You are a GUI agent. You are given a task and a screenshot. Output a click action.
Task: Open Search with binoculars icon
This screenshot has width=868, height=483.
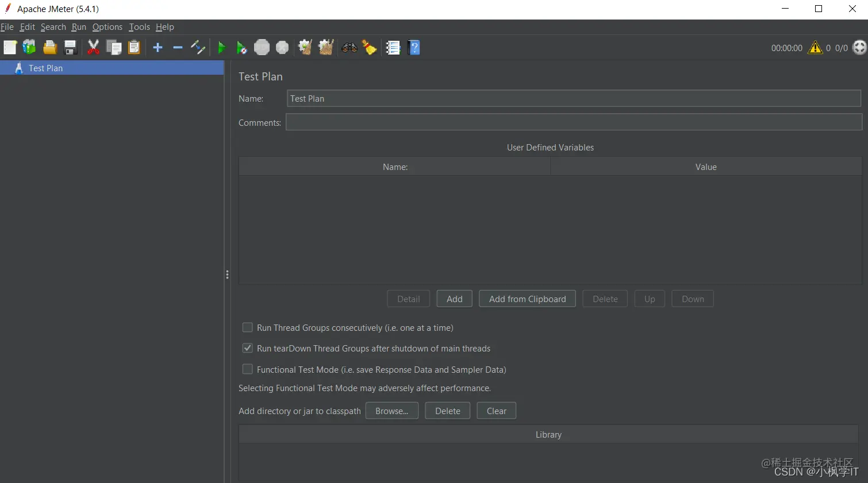349,48
